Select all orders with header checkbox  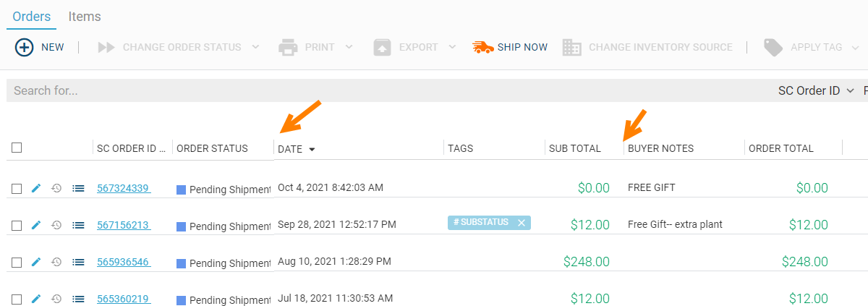point(17,148)
